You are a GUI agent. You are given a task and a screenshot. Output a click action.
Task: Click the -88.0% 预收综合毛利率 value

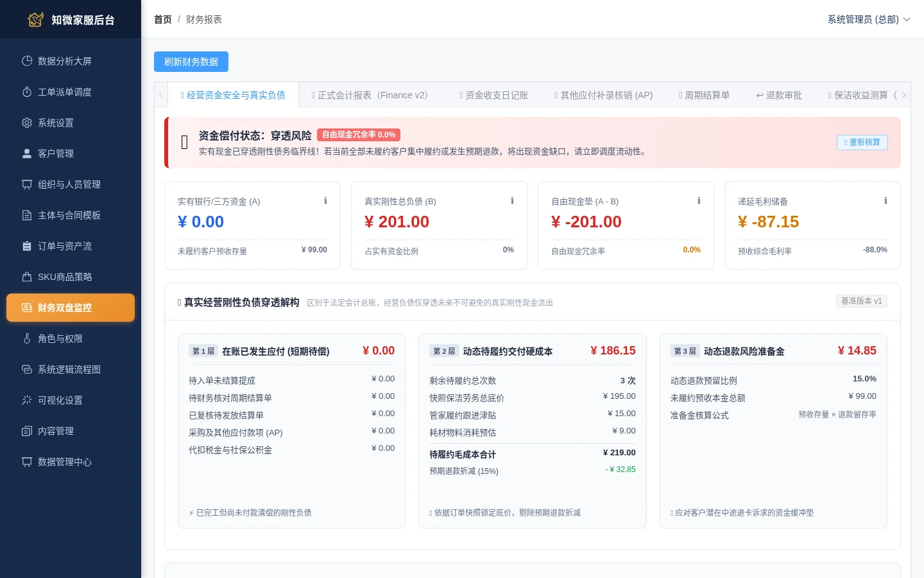pos(875,250)
